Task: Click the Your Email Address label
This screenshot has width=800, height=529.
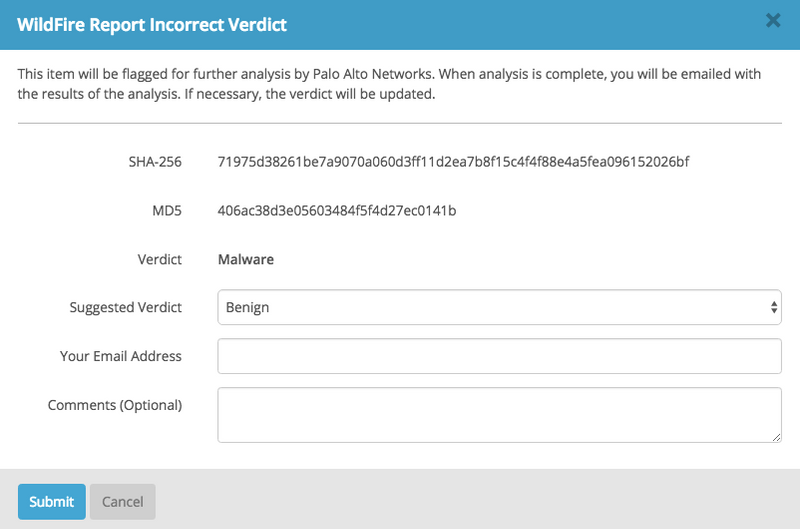Action: [121, 356]
